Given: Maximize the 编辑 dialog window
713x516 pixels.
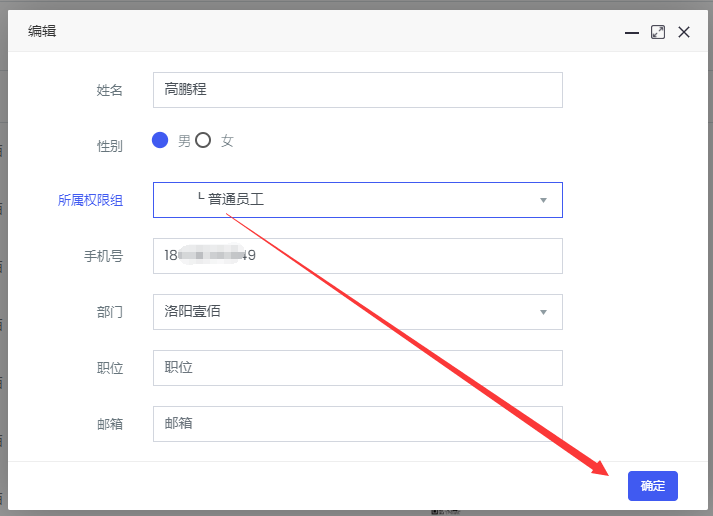Looking at the screenshot, I should pyautogui.click(x=658, y=32).
